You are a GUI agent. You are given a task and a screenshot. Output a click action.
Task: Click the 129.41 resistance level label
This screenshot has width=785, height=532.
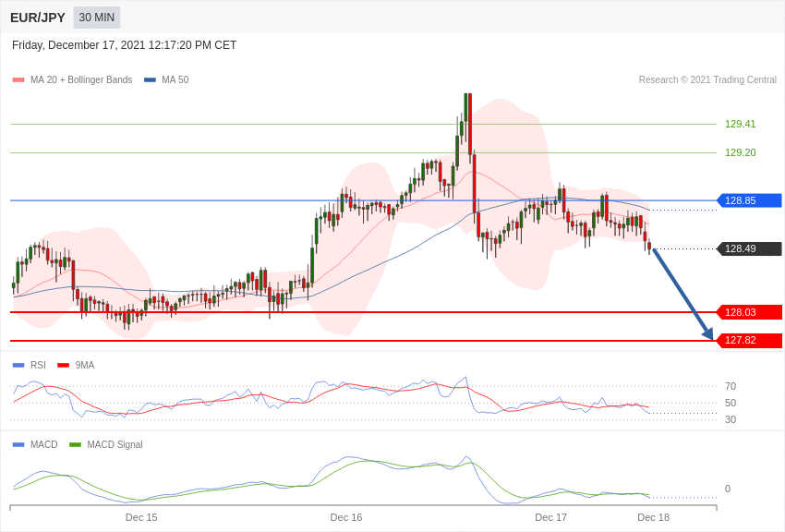point(741,124)
